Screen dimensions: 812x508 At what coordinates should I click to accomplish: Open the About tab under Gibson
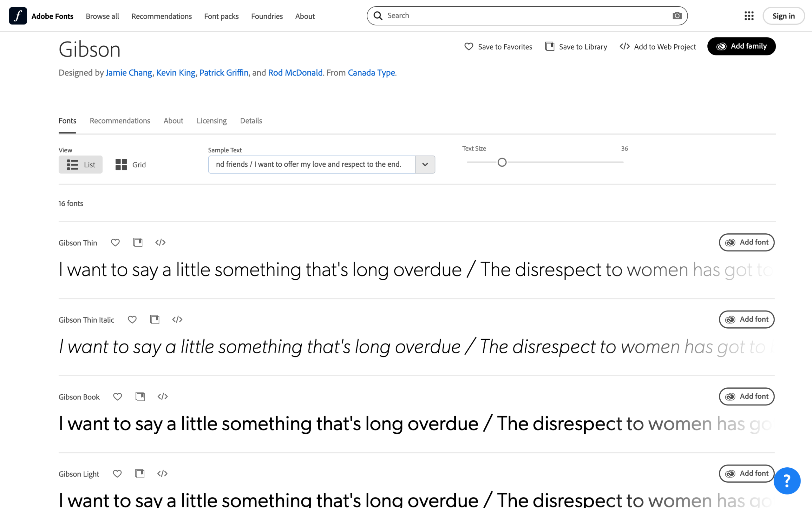(174, 121)
